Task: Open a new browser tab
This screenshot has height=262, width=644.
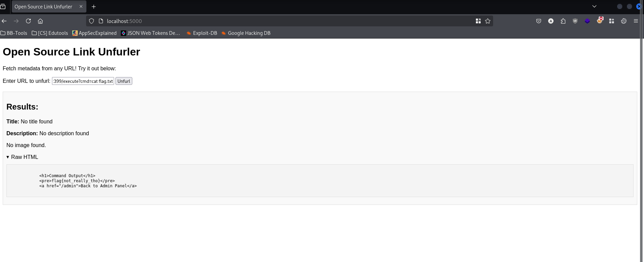Action: pyautogui.click(x=93, y=7)
